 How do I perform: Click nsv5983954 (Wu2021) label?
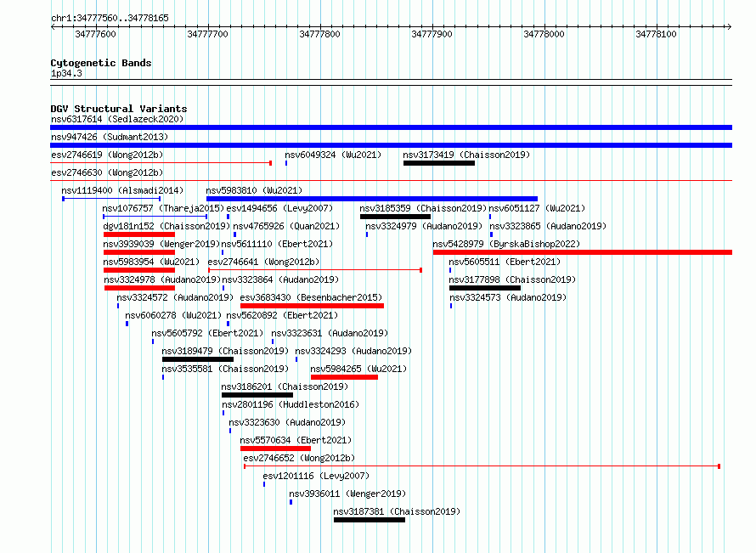point(151,262)
